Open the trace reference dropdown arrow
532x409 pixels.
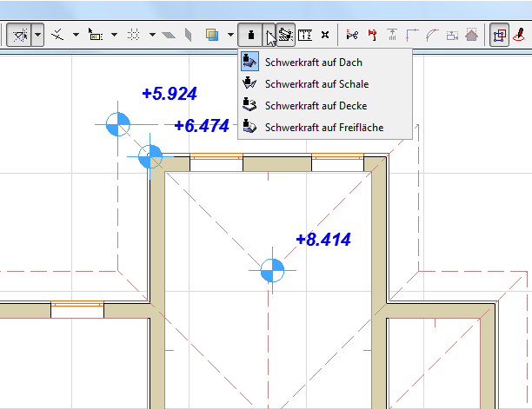(x=230, y=35)
